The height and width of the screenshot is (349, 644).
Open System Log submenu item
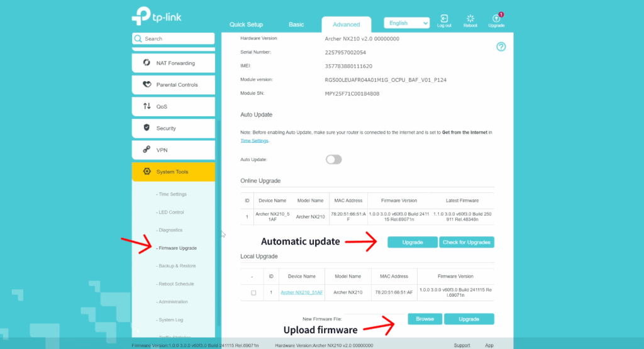click(170, 320)
